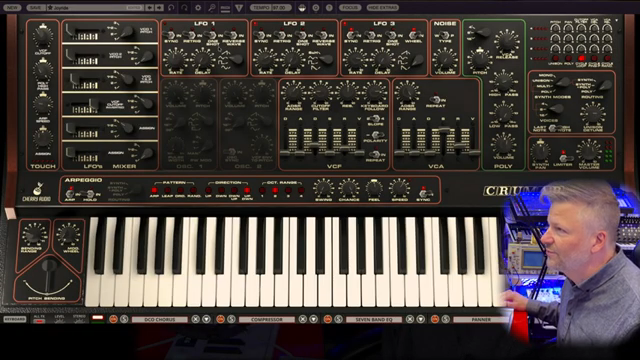The image size is (640, 360).
Task: Toggle the LFO 1 ONE SHOT switch
Action: click(211, 35)
